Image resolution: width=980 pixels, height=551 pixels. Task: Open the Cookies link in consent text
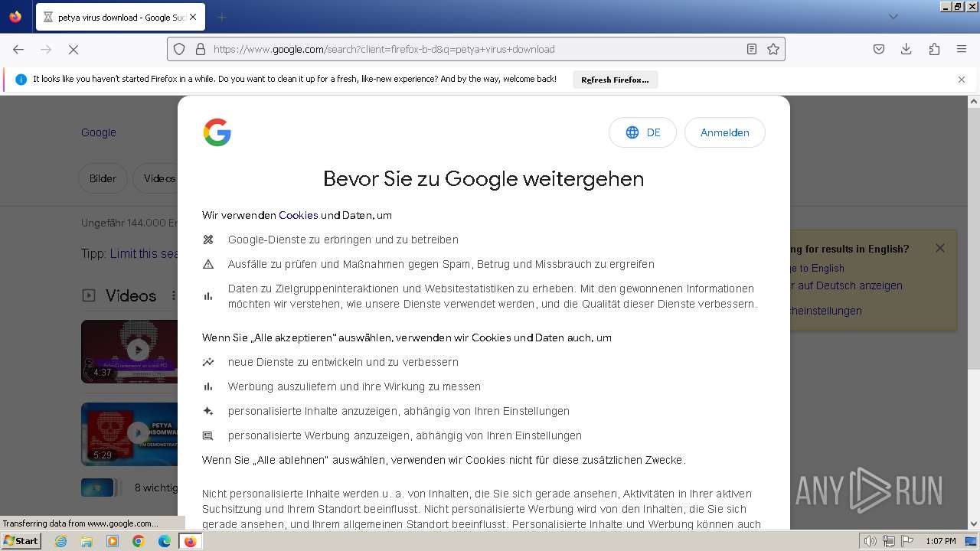299,215
